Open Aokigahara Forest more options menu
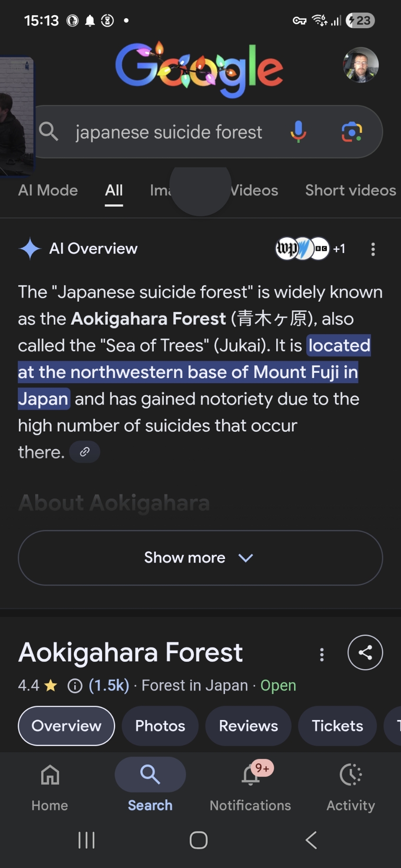Screen dimensions: 401x868 point(321,654)
